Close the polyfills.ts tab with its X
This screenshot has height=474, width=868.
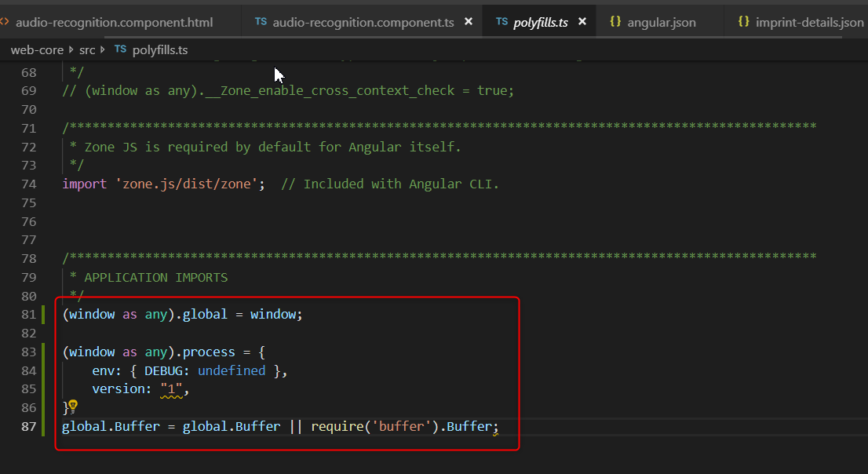click(582, 22)
